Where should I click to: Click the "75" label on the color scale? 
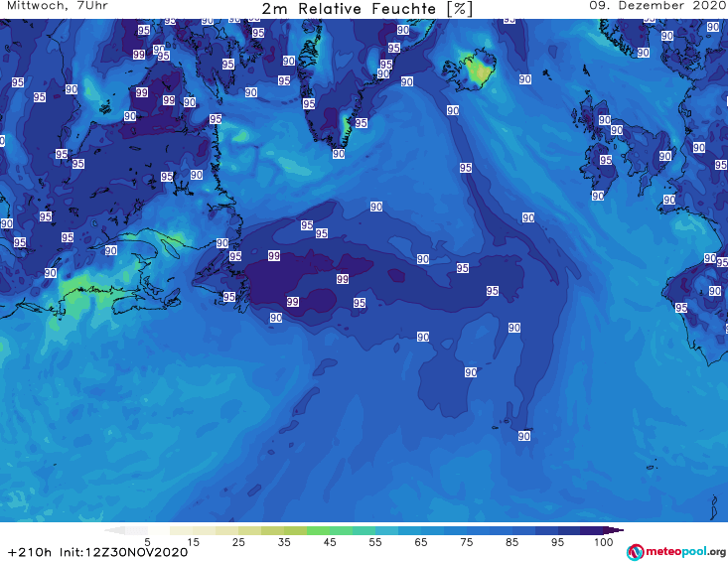[x=467, y=542]
